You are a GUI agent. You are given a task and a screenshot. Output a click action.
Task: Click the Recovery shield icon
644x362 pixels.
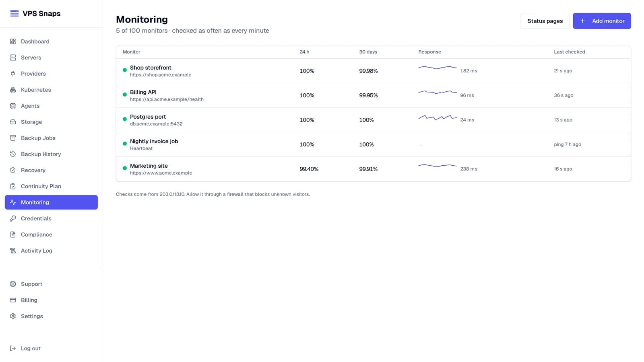[x=13, y=170]
